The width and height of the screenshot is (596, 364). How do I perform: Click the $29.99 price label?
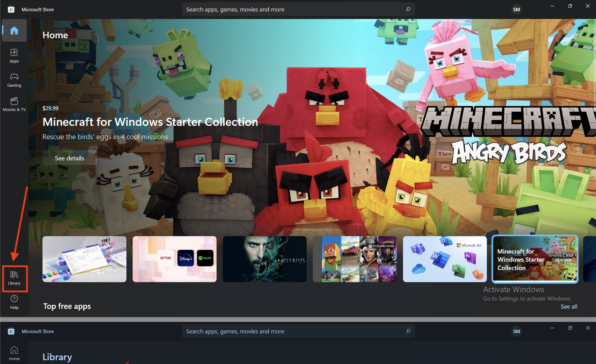click(x=50, y=108)
